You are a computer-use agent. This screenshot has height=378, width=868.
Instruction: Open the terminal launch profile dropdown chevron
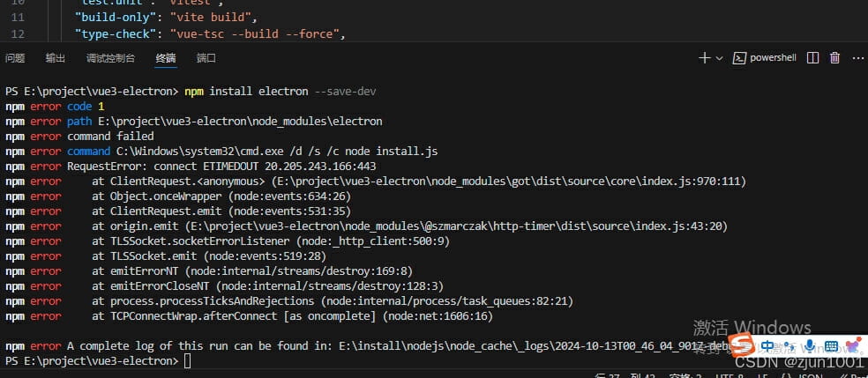pyautogui.click(x=719, y=58)
